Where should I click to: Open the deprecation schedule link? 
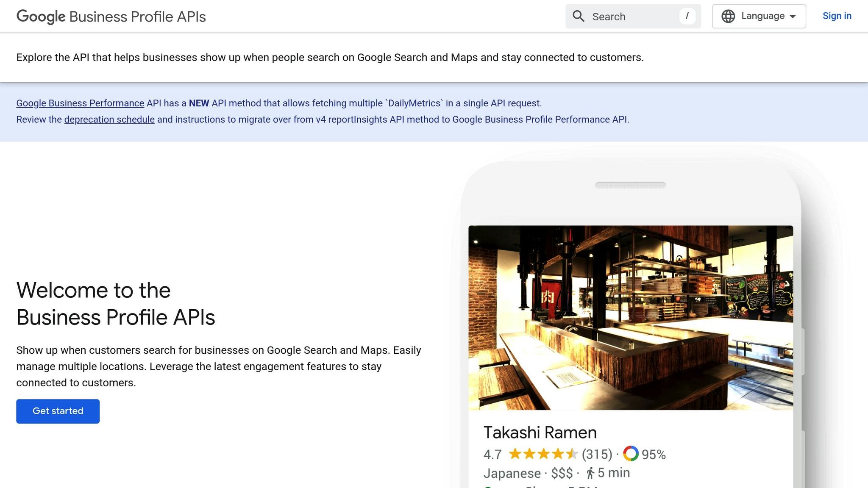point(109,119)
